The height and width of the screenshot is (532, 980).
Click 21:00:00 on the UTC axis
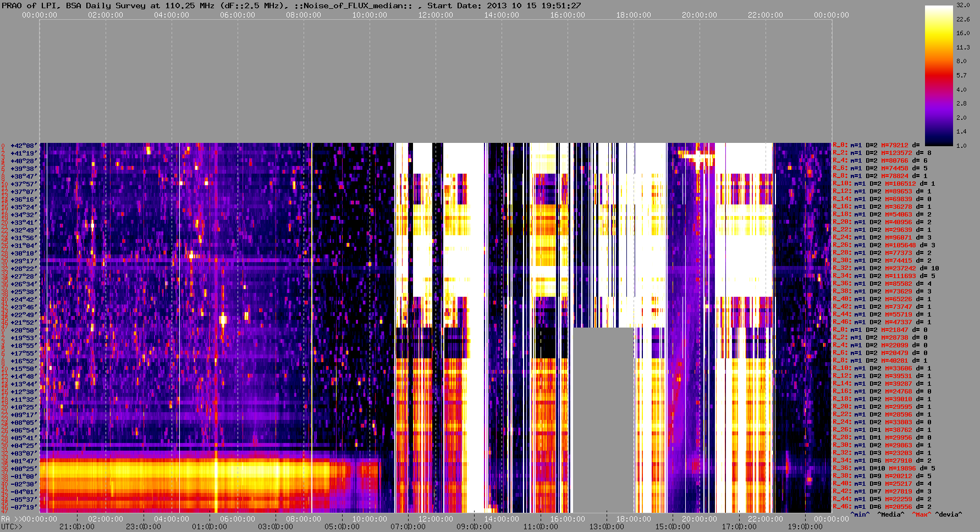pyautogui.click(x=77, y=527)
